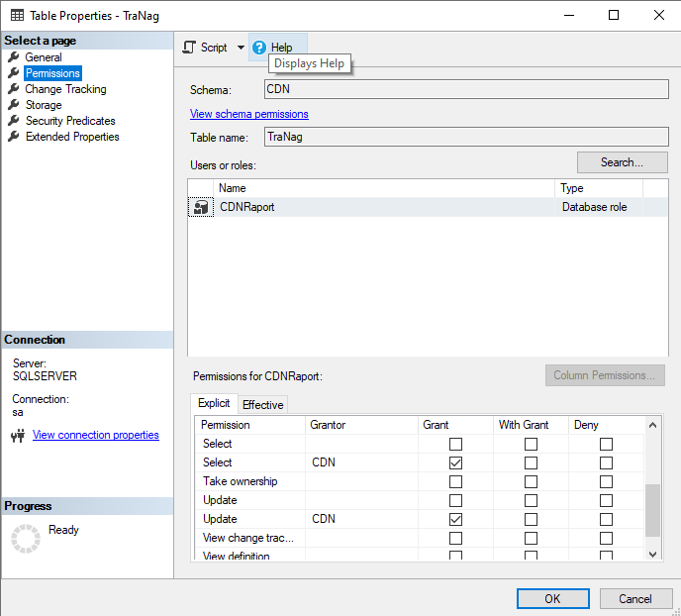The width and height of the screenshot is (681, 616).
Task: Open View schema permissions link
Action: point(249,114)
